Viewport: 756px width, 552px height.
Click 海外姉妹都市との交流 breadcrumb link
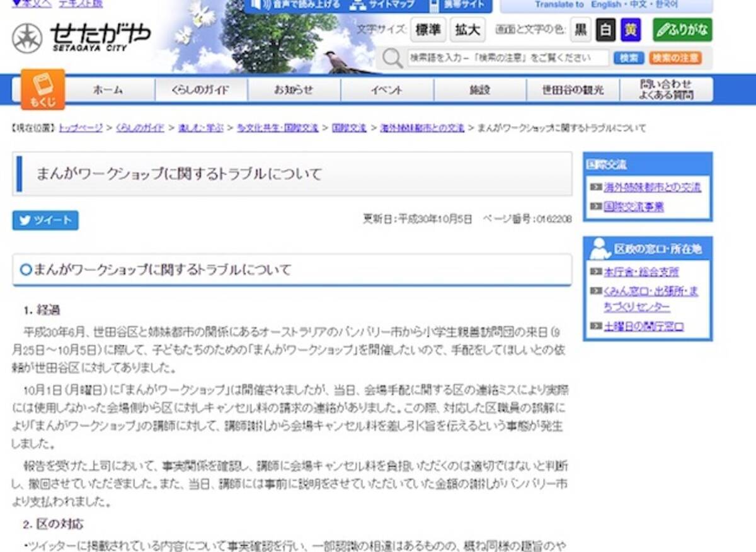tap(422, 128)
